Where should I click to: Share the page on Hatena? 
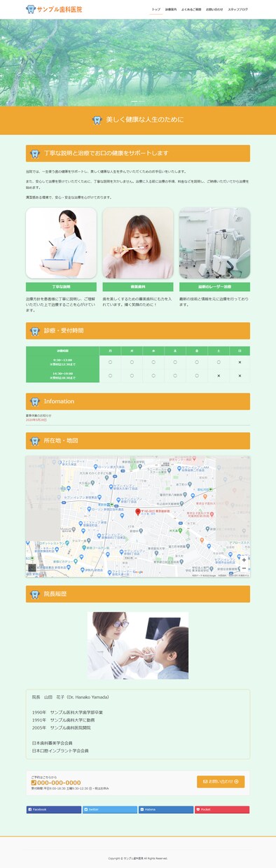coord(165,809)
